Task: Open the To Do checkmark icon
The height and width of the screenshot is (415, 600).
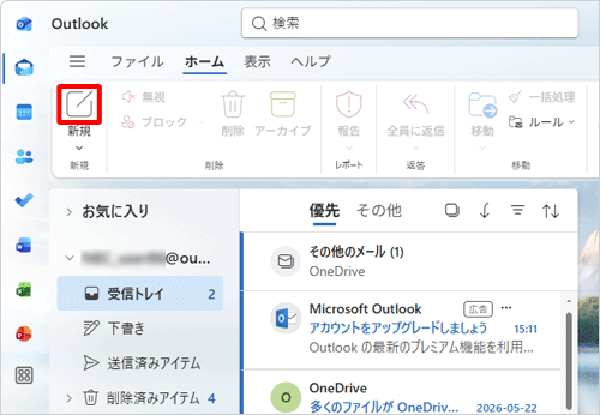Action: [24, 200]
